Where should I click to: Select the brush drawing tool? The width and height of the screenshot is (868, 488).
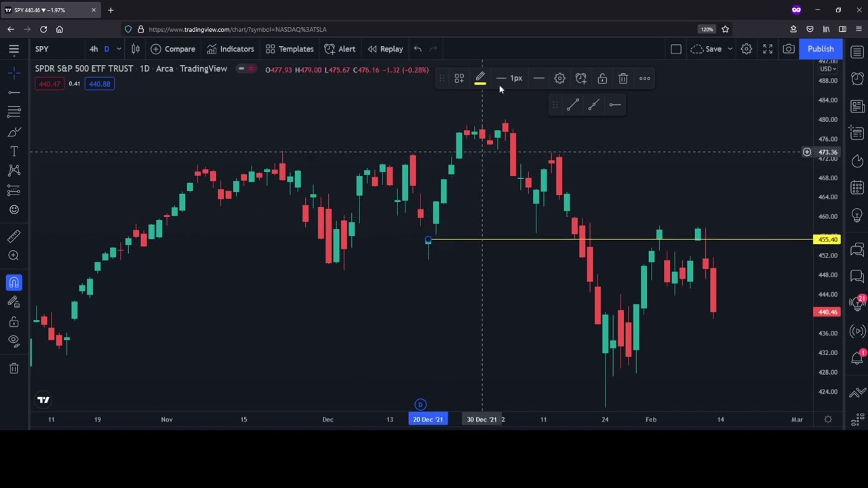click(14, 131)
